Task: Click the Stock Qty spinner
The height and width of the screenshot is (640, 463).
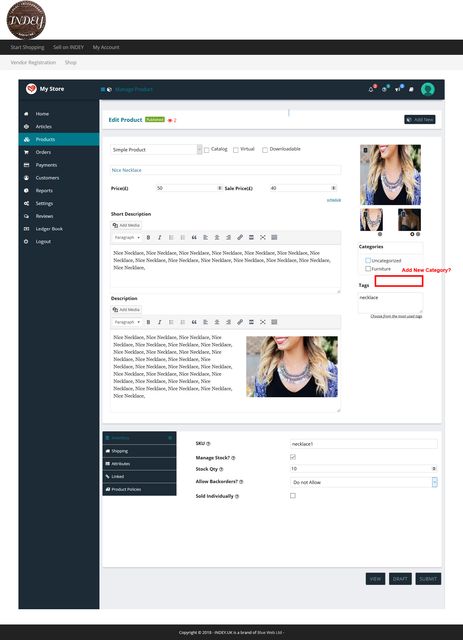Action: (x=434, y=469)
